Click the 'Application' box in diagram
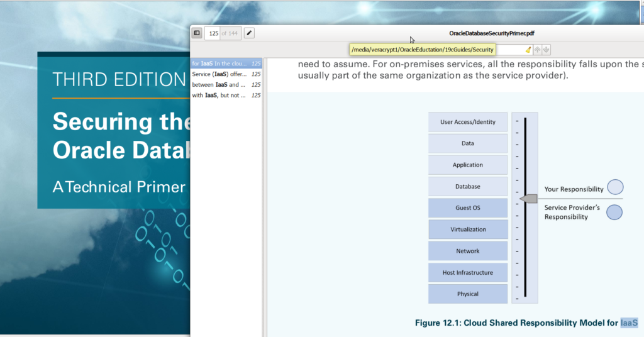The image size is (644, 337). (x=468, y=165)
